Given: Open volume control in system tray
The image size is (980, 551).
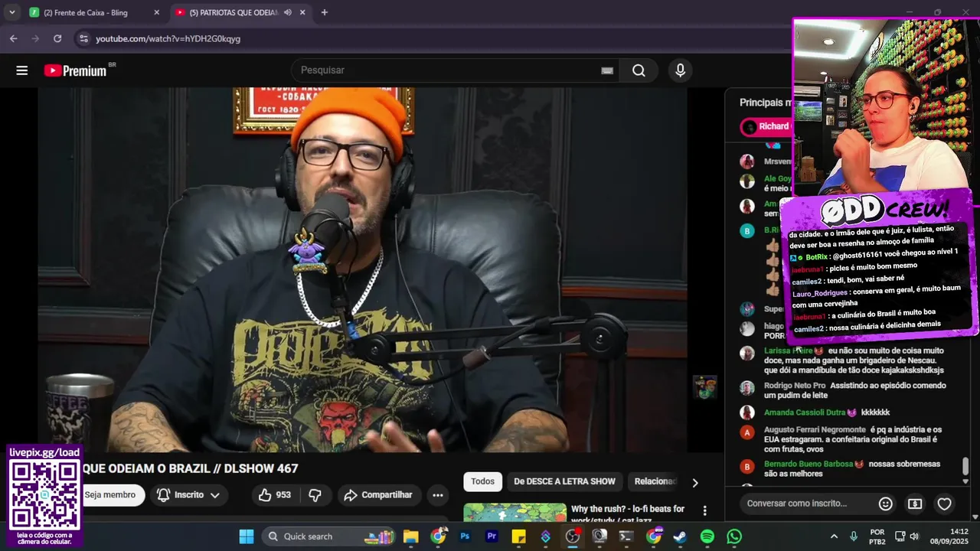Looking at the screenshot, I should pos(914,536).
